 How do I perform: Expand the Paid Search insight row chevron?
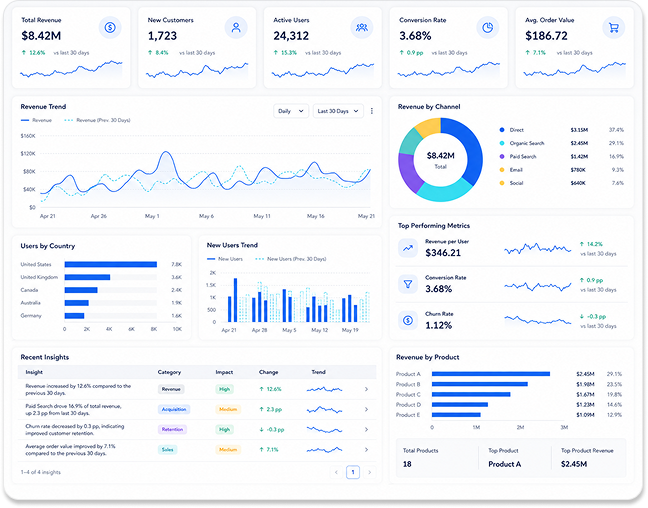point(366,410)
